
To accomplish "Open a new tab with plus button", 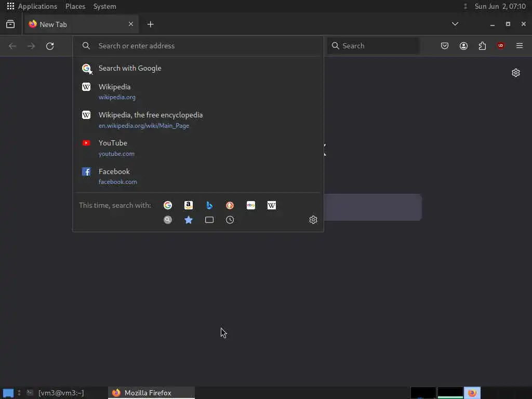I will pos(150,24).
